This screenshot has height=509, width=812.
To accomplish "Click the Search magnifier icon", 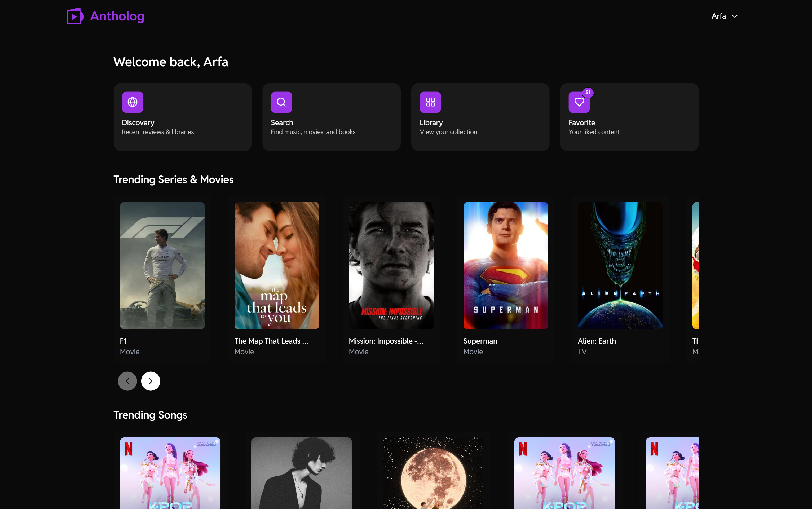I will (x=281, y=102).
